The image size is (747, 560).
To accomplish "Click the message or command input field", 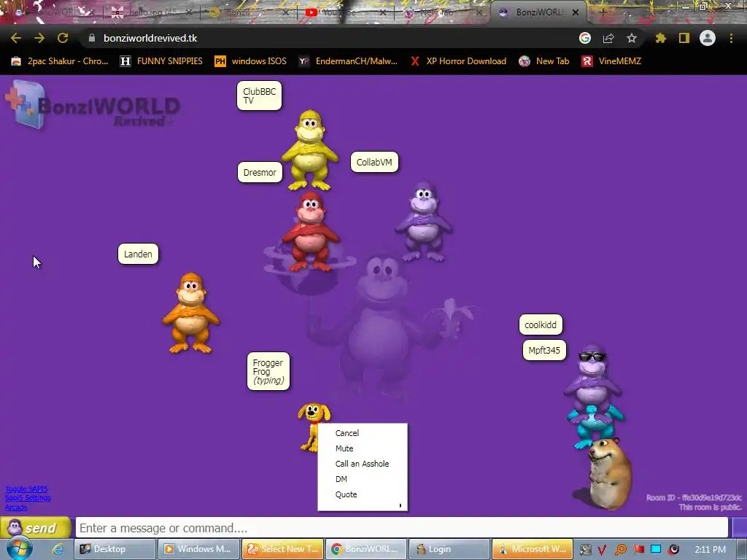I will [402, 528].
